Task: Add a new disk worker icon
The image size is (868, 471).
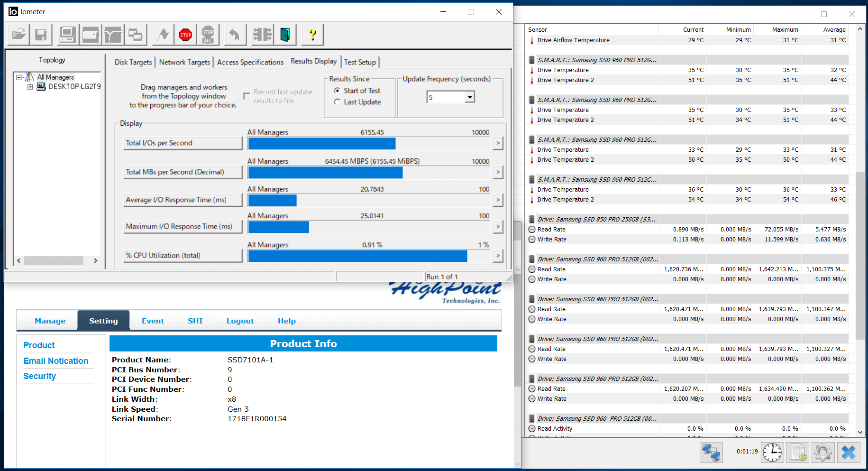Action: (90, 35)
